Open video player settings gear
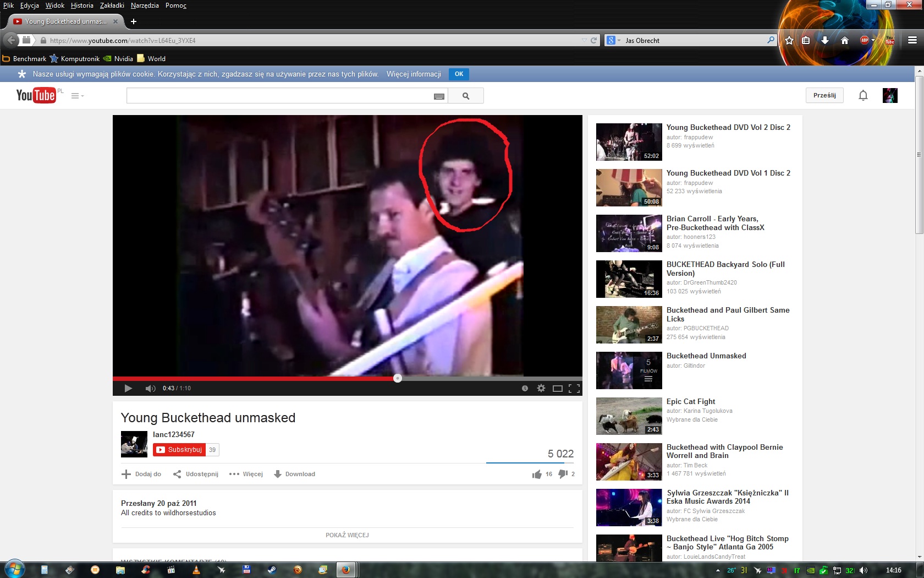 (x=541, y=388)
